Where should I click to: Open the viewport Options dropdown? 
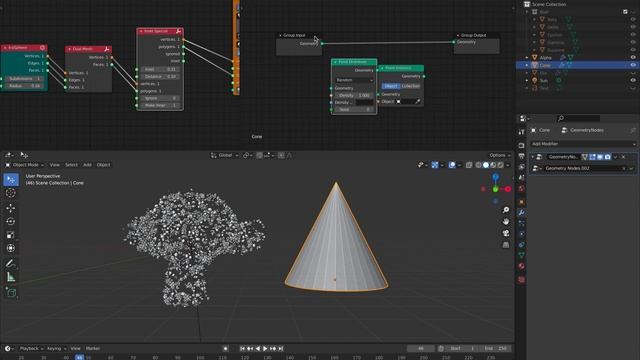[x=500, y=156]
